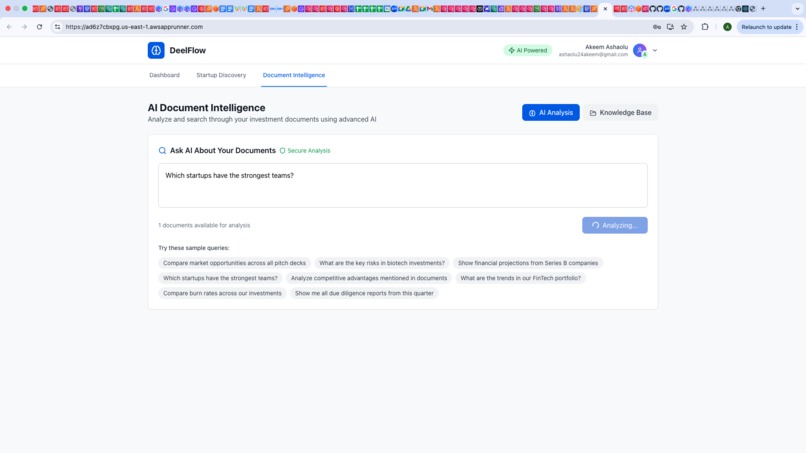Click the DeelFlow brain logo icon
Viewport: 806px width, 453px height.
tap(156, 50)
